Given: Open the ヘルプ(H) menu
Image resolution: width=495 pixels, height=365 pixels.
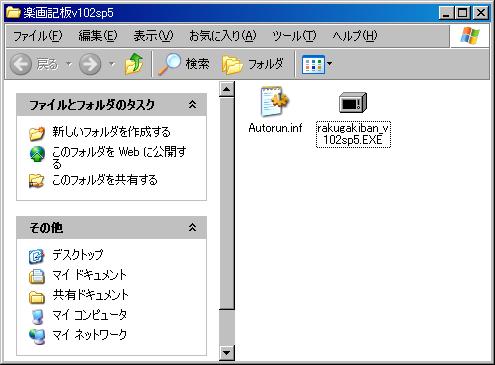Looking at the screenshot, I should (x=355, y=36).
